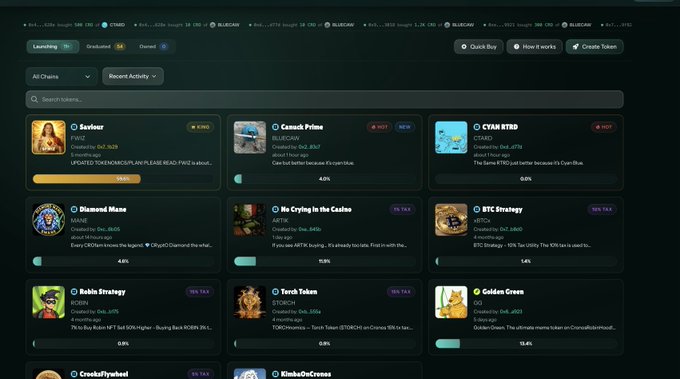Screen dimensions: 680x379
Task: Open the KimbaOnCronos token card title
Action: tap(306, 374)
